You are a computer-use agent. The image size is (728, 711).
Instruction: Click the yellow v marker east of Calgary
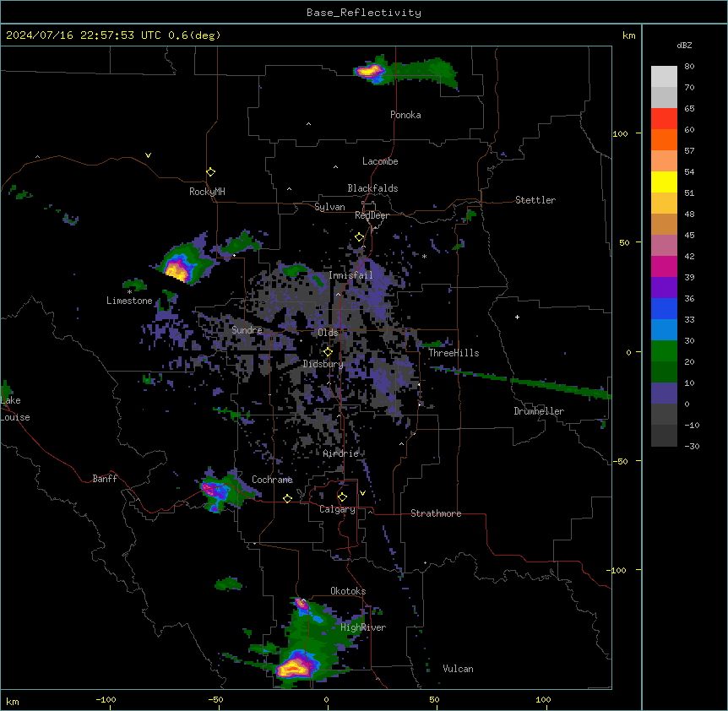[x=362, y=493]
